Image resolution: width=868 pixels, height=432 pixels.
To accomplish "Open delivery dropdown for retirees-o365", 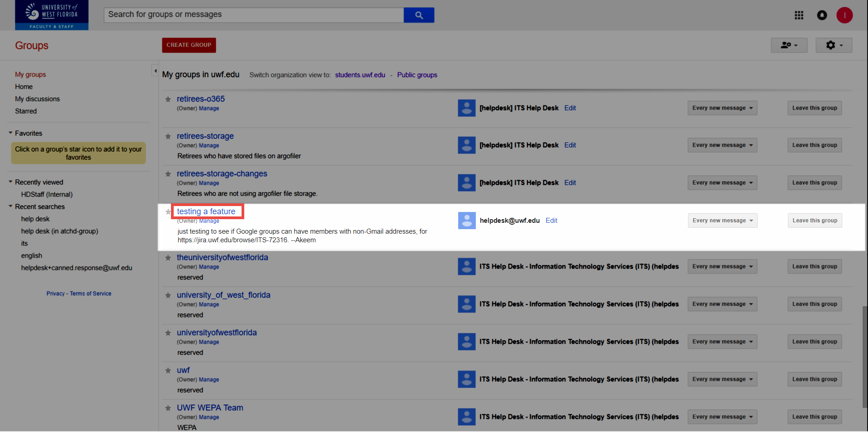I will point(722,108).
